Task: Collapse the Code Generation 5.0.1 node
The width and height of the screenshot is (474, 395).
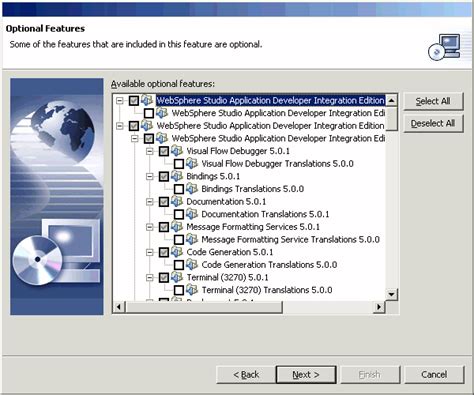Action: [150, 252]
